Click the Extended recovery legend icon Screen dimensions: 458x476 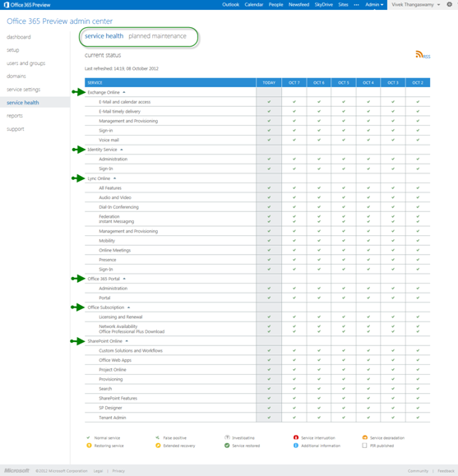click(x=158, y=446)
